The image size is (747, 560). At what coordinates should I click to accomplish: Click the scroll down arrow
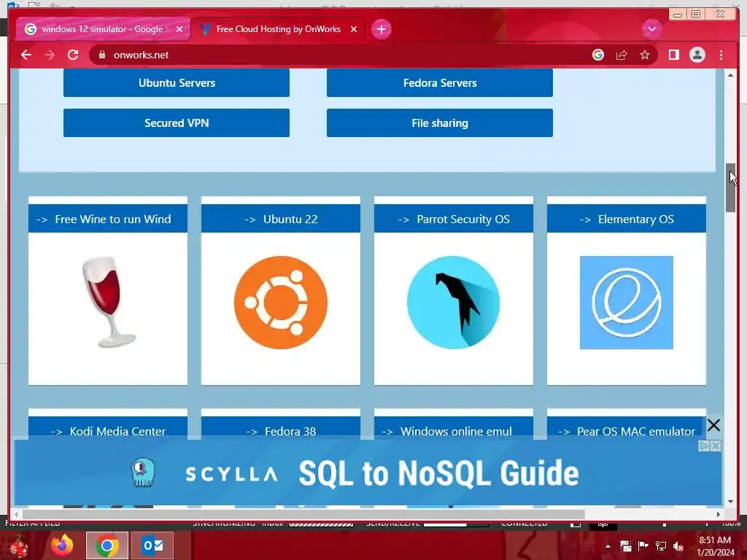click(731, 502)
